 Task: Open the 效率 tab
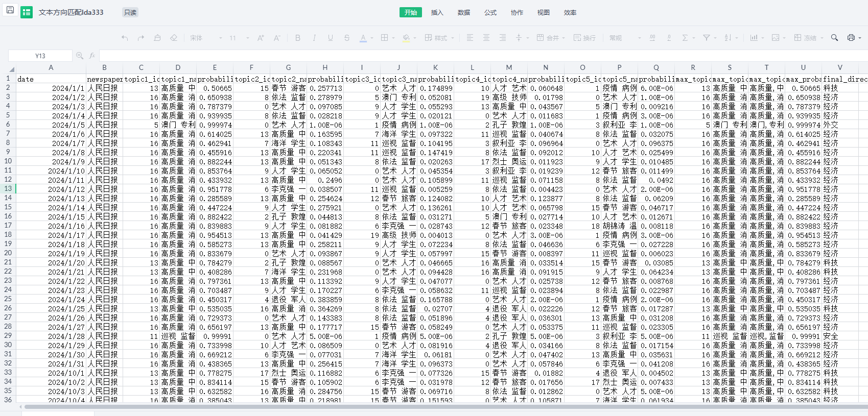click(570, 12)
